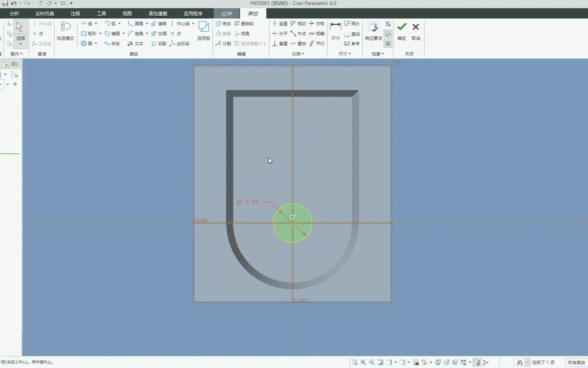
Task: Click the 所有草绘 selection filter box
Action: pos(576,363)
